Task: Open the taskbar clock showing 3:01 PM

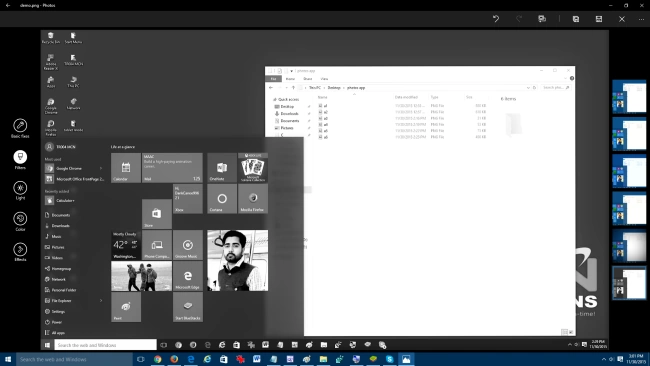Action: [x=635, y=359]
